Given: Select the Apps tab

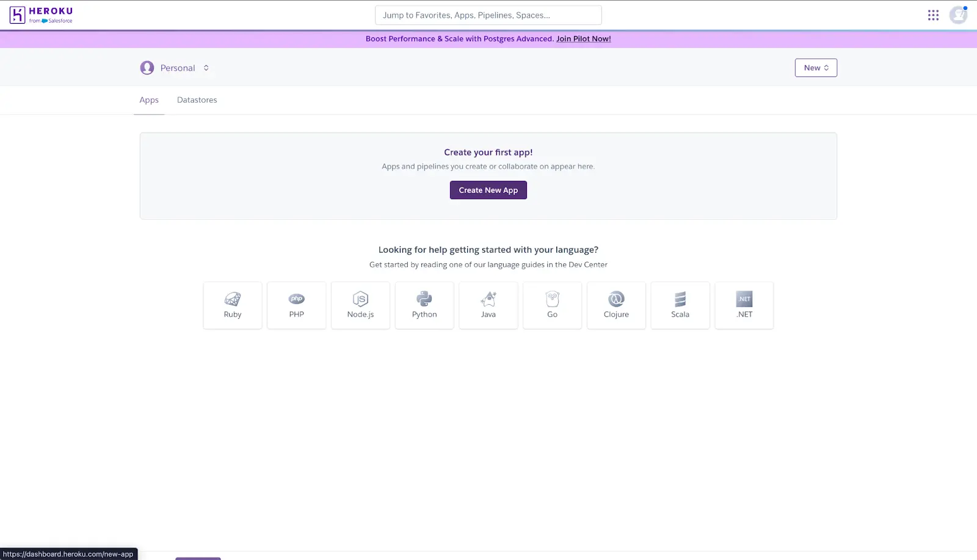Looking at the screenshot, I should tap(148, 100).
